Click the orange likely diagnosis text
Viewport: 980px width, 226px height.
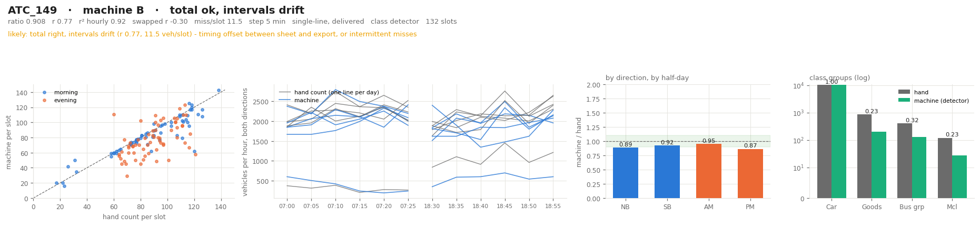pos(212,34)
